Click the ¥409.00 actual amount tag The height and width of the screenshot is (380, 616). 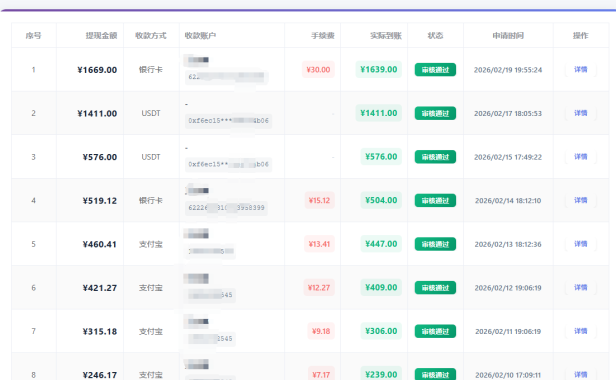(x=381, y=288)
